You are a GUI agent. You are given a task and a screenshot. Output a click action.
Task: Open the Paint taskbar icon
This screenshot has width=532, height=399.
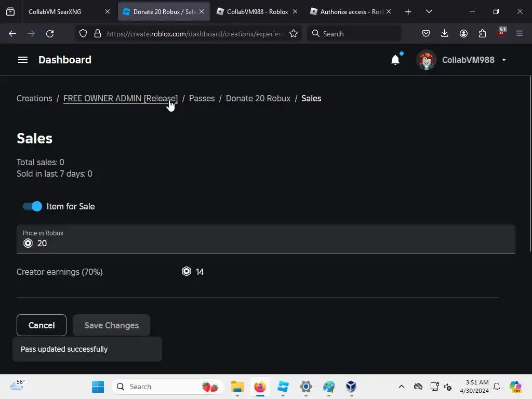click(328, 387)
